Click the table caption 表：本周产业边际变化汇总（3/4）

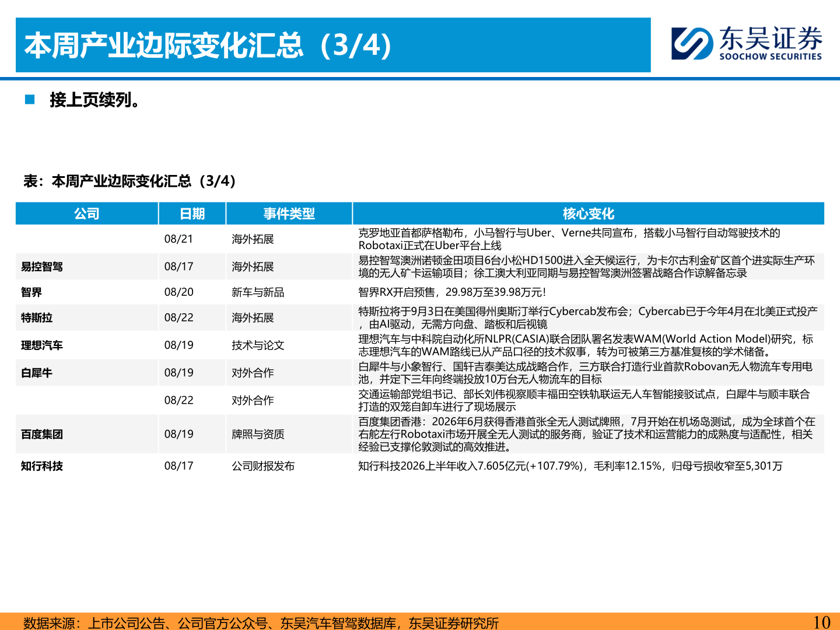coord(129,181)
